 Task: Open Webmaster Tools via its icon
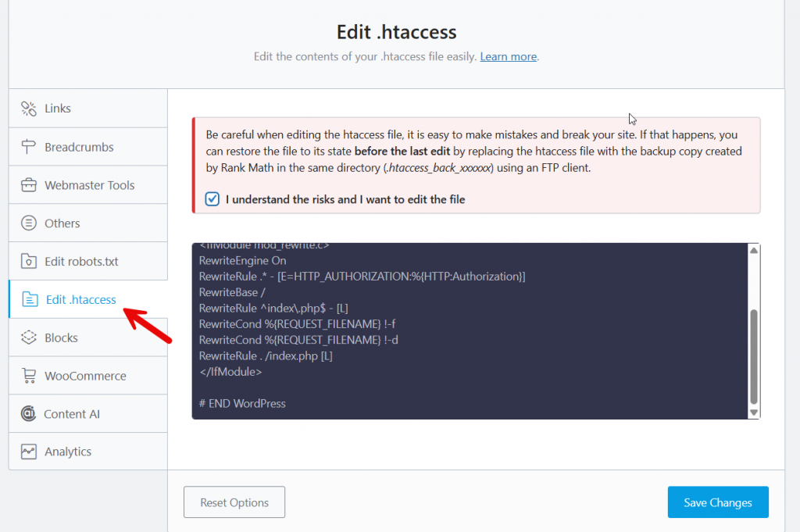pos(30,184)
